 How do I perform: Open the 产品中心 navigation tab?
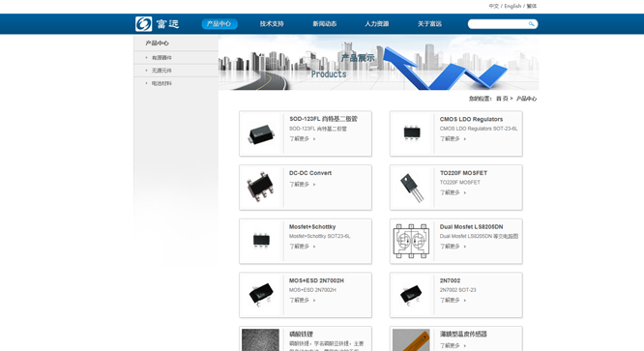tap(220, 24)
